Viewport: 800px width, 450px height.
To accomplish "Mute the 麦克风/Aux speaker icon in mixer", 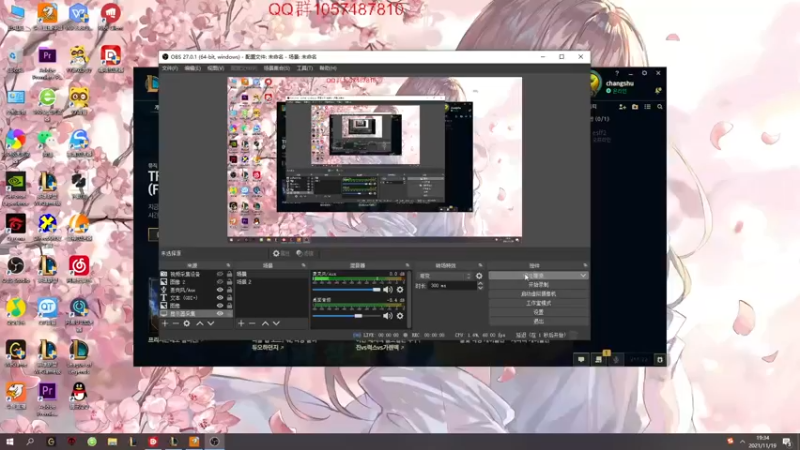I will point(388,290).
